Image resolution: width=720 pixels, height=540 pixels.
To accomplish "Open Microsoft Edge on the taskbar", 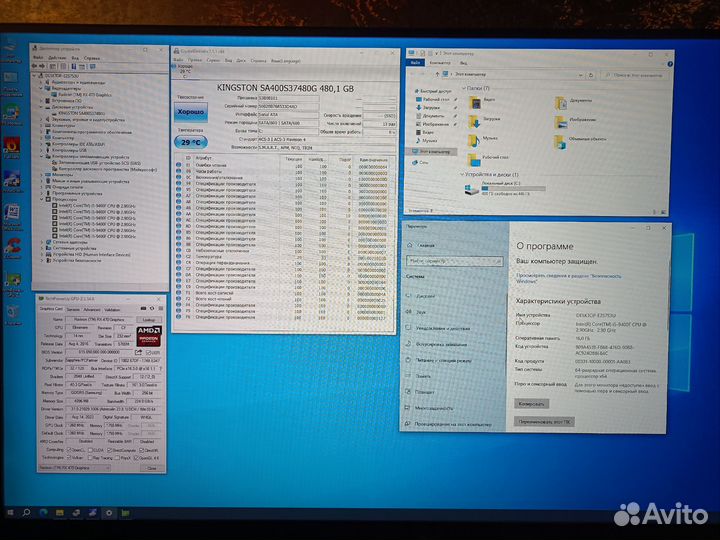I will pyautogui.click(x=43, y=512).
